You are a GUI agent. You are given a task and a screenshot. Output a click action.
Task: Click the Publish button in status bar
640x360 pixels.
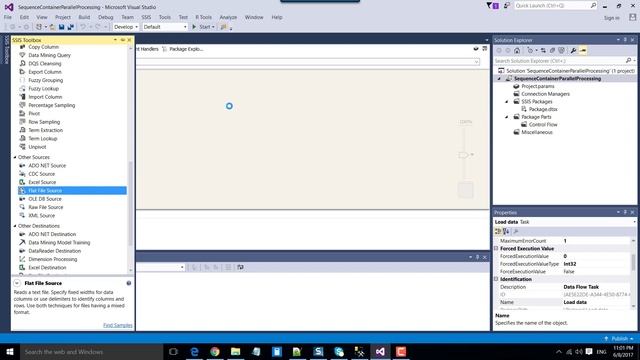click(x=619, y=339)
